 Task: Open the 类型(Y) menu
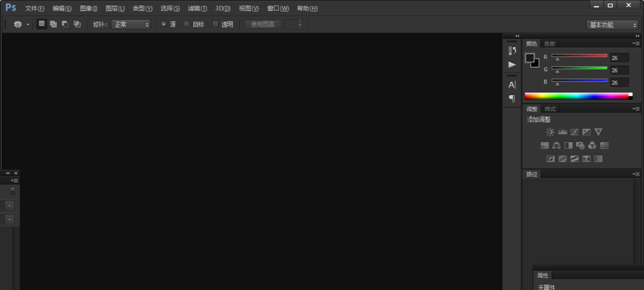coord(142,8)
